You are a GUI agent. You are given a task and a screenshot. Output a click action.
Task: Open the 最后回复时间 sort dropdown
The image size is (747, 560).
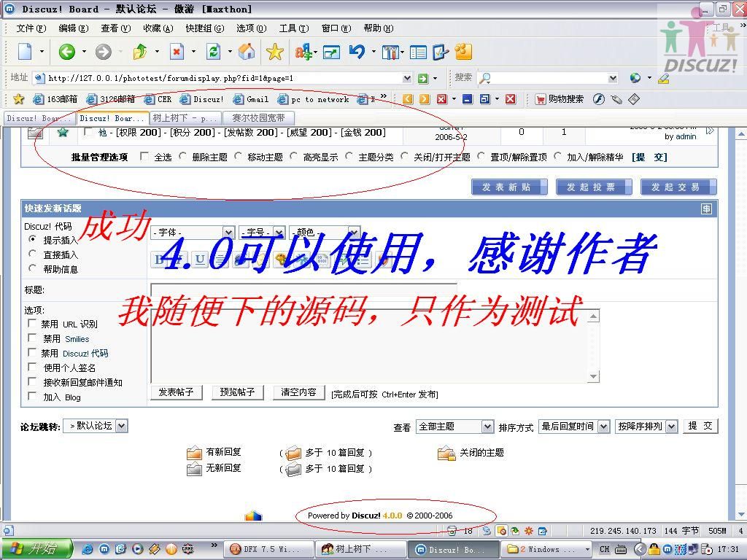(574, 427)
